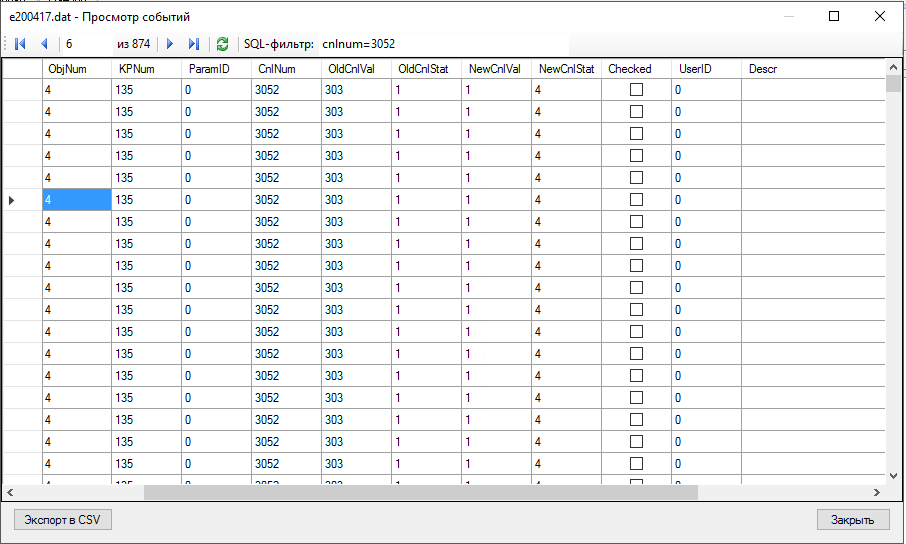Image resolution: width=906 pixels, height=544 pixels.
Task: Click the current record number field showing 6
Action: coord(88,44)
